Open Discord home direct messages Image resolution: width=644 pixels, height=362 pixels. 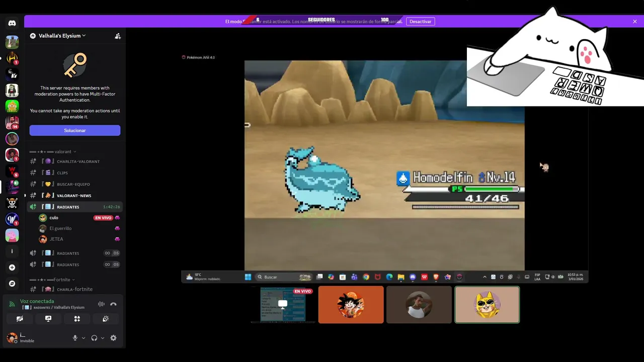pos(12,23)
